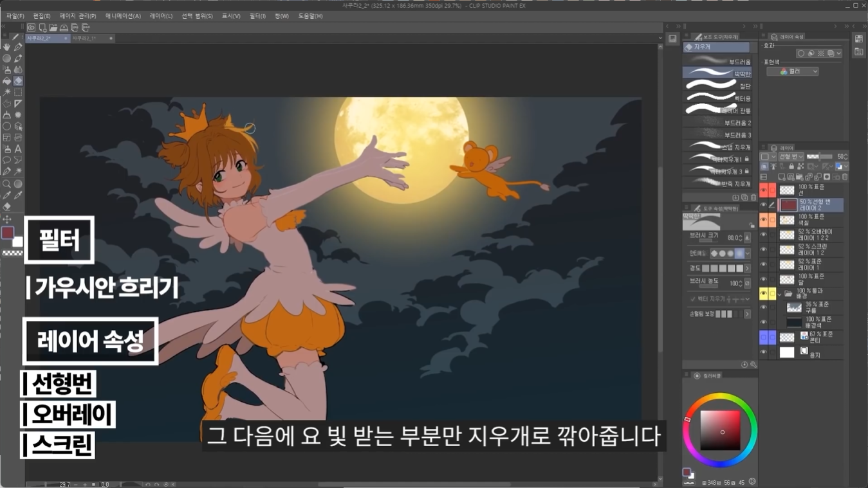Select the '벡터용' eraser sub tool
Image resolution: width=868 pixels, height=488 pixels.
pos(717,98)
